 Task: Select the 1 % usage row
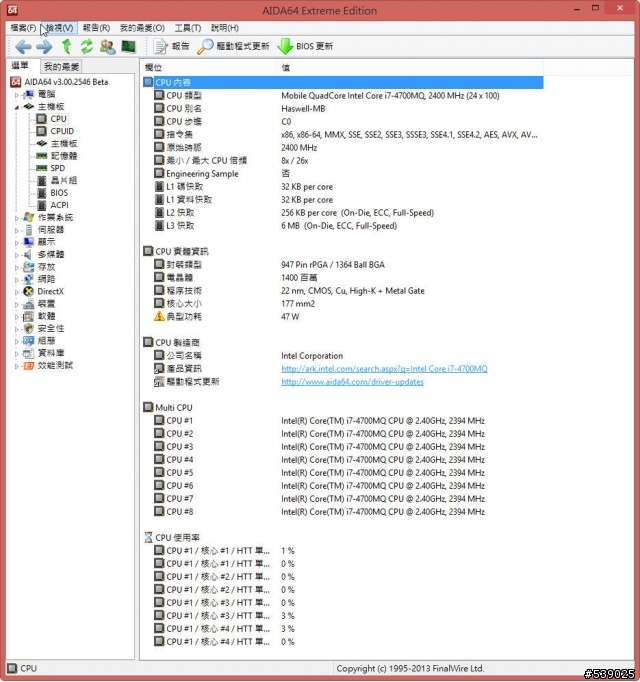point(343,551)
